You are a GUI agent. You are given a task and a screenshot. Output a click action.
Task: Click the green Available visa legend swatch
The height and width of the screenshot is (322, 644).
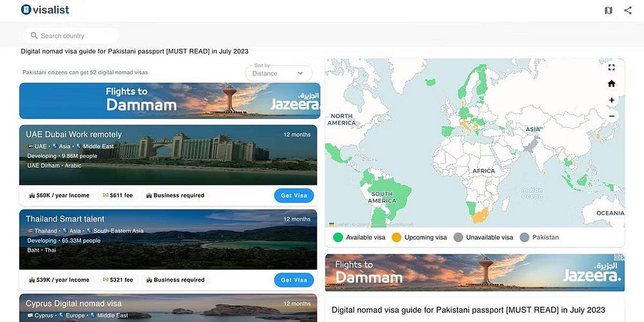click(x=338, y=238)
